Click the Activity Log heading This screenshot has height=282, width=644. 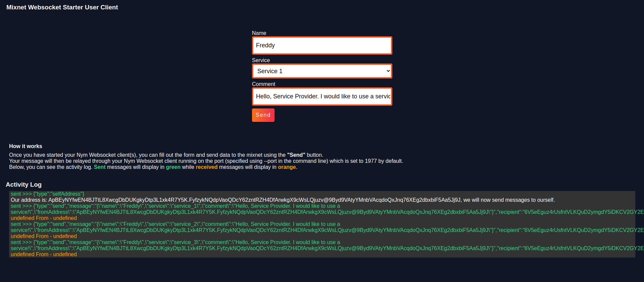coord(24,184)
